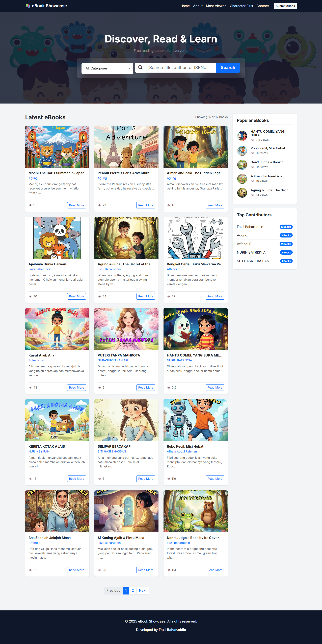Click Read More on Robo Kecil, Misi Hebat

tap(215, 479)
